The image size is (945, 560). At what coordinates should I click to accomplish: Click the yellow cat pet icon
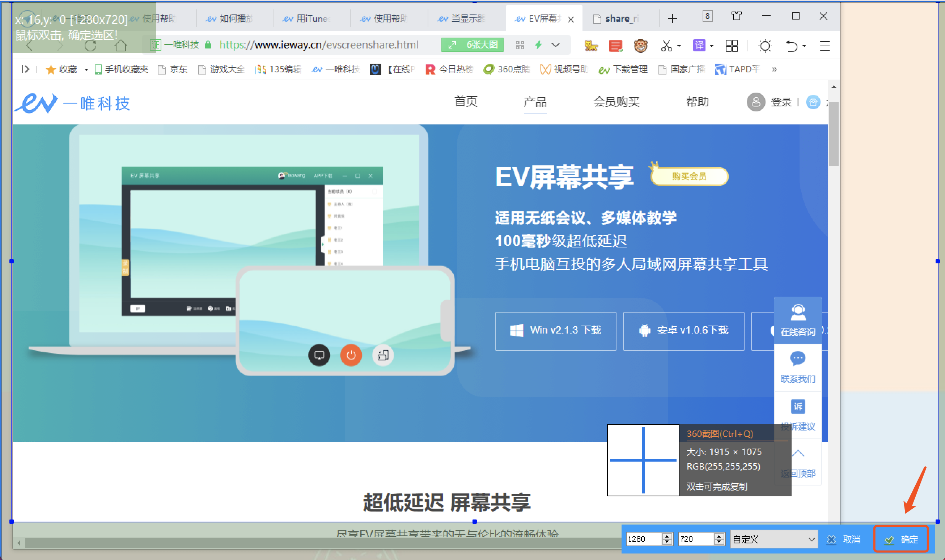point(592,45)
